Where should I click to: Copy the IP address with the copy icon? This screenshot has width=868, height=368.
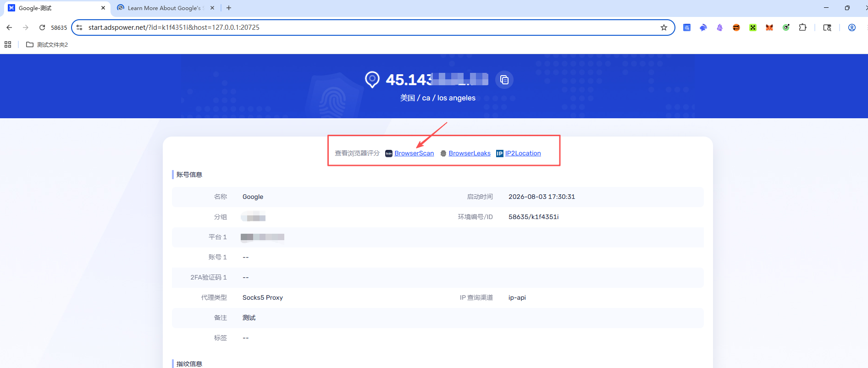504,80
